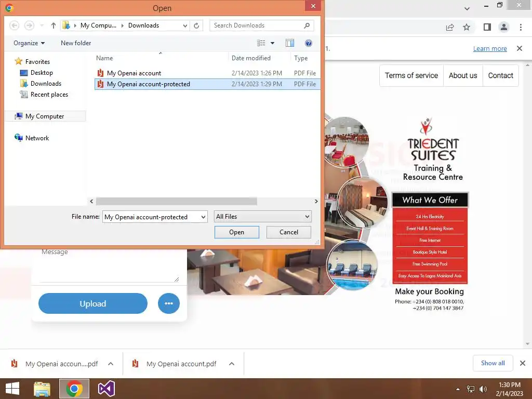
Task: Open Chrome three-dot menu
Action: [x=521, y=27]
